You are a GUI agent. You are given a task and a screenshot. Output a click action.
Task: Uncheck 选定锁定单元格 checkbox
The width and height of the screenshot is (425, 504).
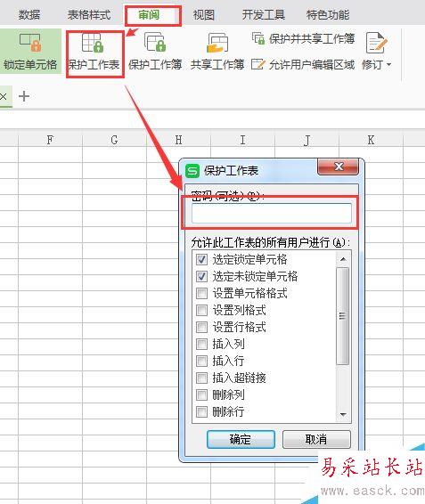[x=201, y=259]
